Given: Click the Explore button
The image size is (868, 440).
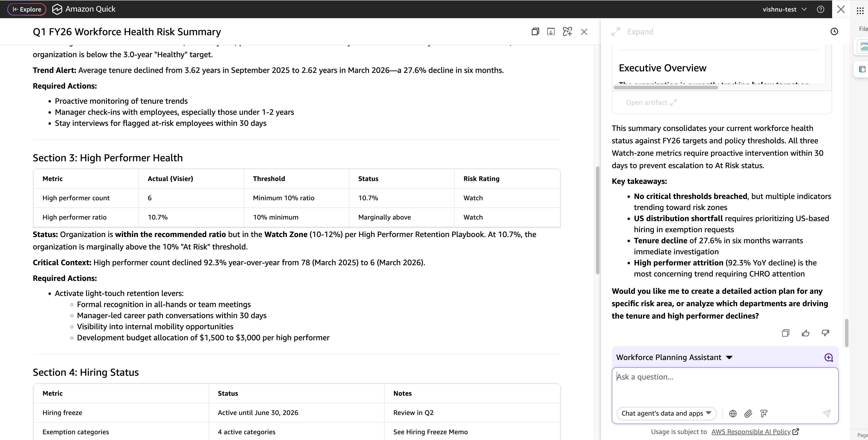Looking at the screenshot, I should point(27,10).
